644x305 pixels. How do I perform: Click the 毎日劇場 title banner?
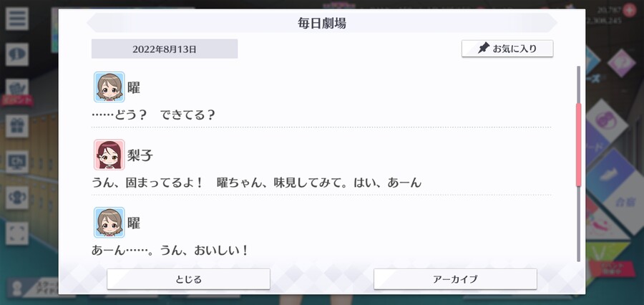[322, 23]
